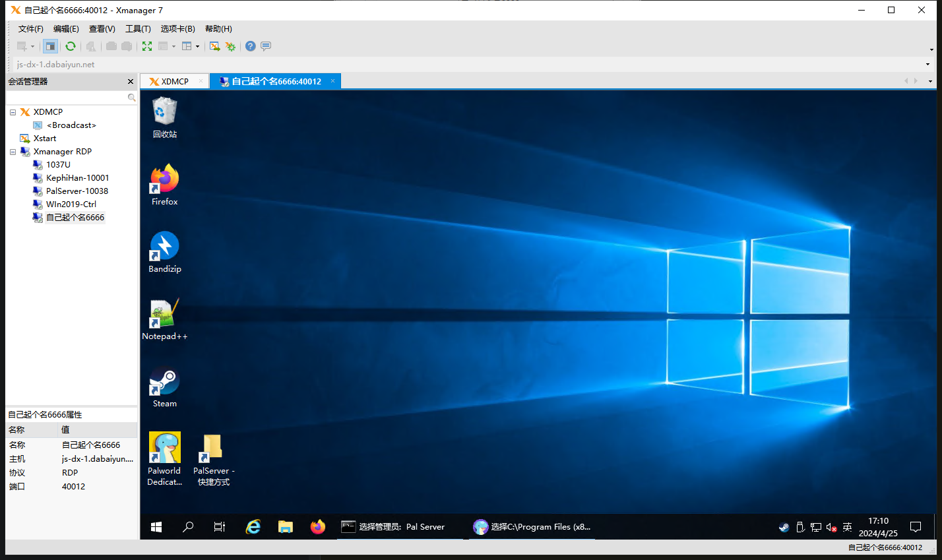Select the 端口 40012 property row
942x560 pixels.
71,487
